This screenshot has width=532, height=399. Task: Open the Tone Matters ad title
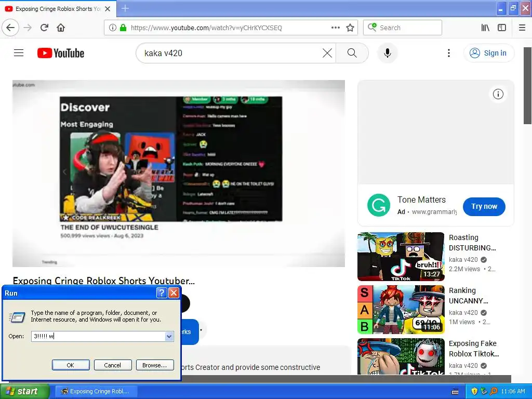421,200
